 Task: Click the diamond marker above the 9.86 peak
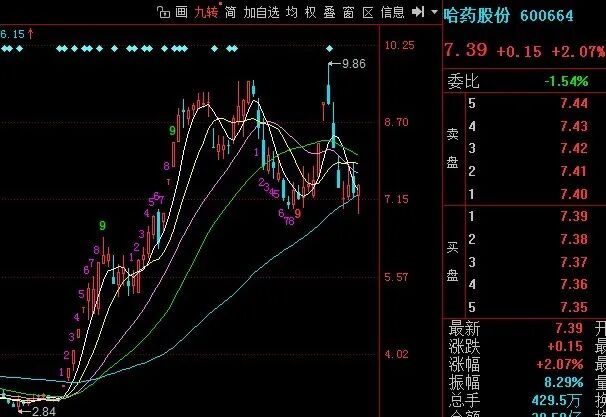click(x=329, y=49)
